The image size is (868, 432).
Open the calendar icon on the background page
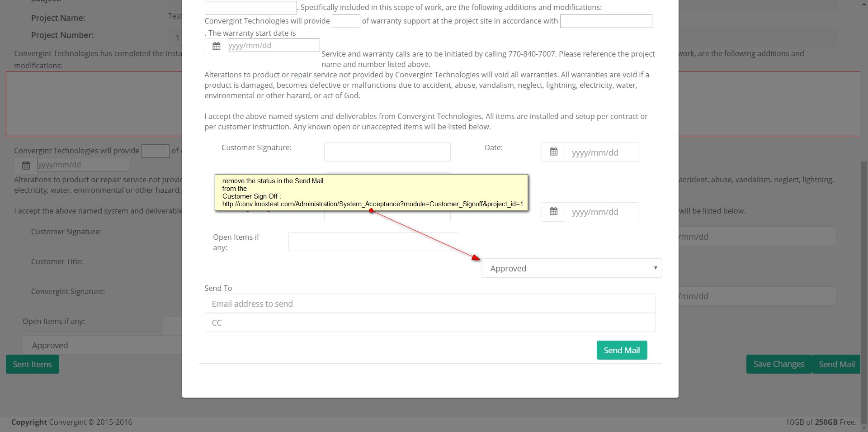coord(26,166)
